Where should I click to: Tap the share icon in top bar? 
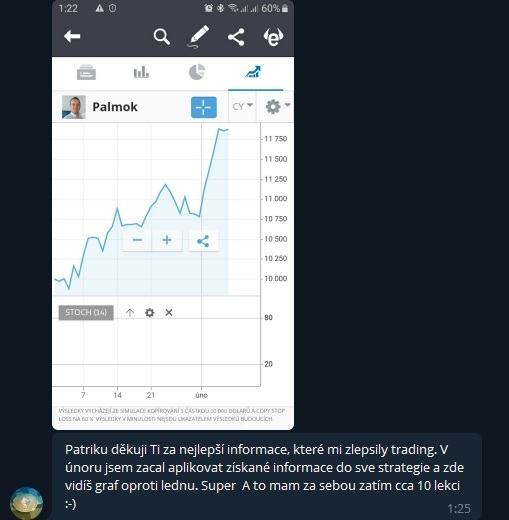click(236, 37)
